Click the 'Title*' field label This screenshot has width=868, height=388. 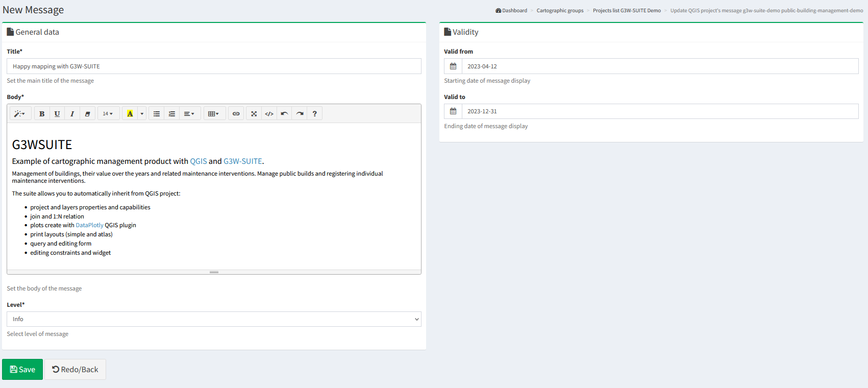coord(15,52)
